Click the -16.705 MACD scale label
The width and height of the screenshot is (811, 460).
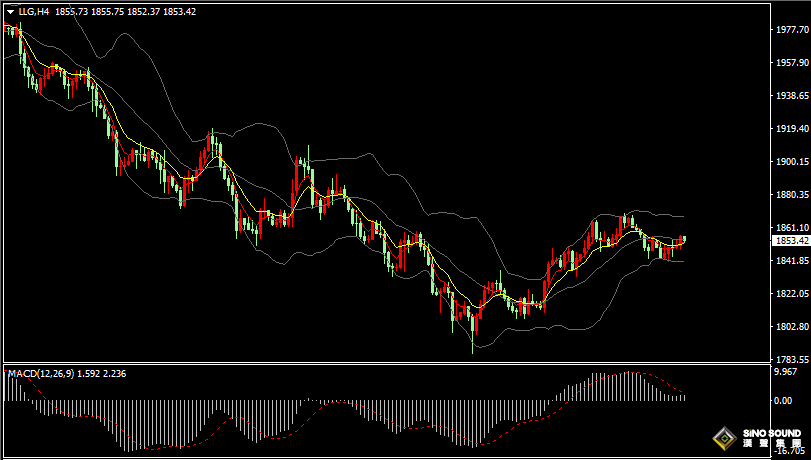point(790,452)
